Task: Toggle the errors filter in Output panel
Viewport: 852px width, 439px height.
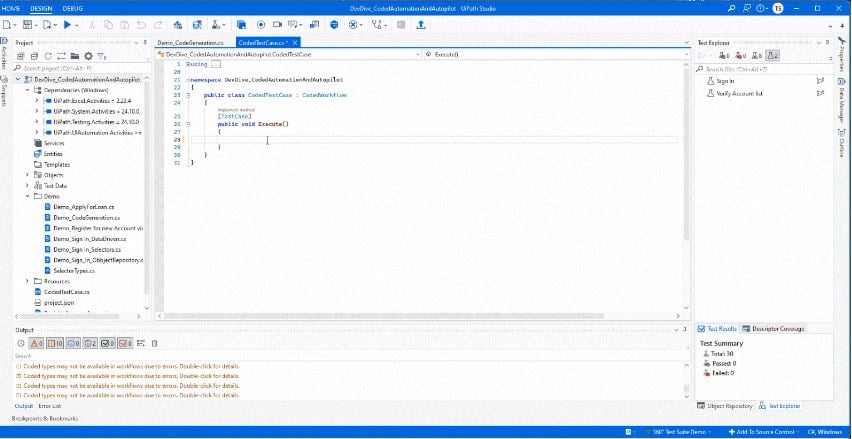Action: (x=36, y=343)
